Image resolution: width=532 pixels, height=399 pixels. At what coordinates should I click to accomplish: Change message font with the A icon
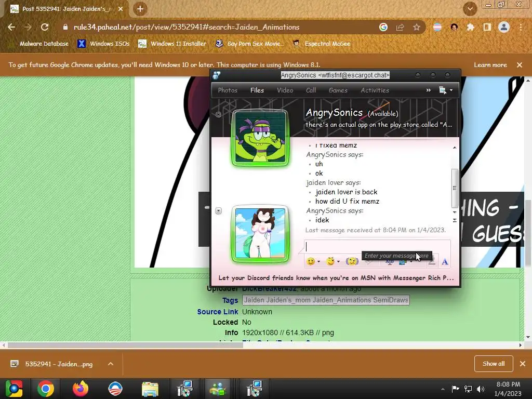[x=445, y=262]
